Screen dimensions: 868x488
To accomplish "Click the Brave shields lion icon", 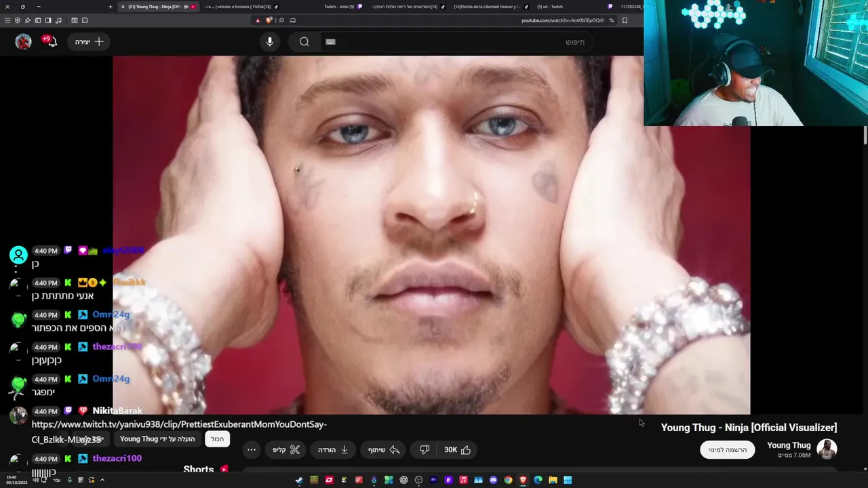I will pos(269,20).
